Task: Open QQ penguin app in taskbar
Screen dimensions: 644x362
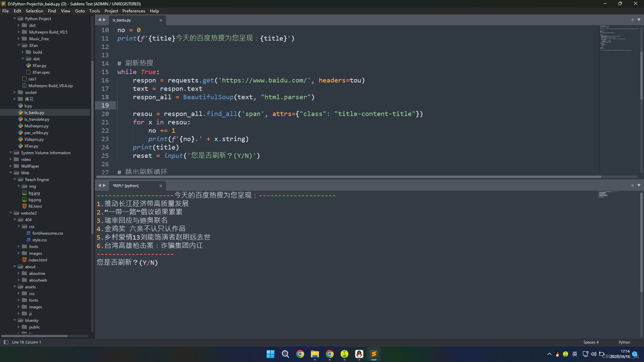Action: click(359, 354)
